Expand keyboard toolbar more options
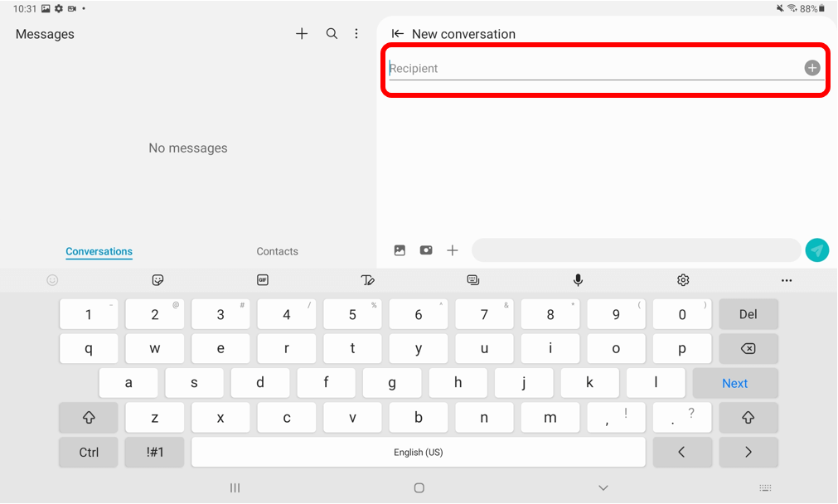 (786, 280)
